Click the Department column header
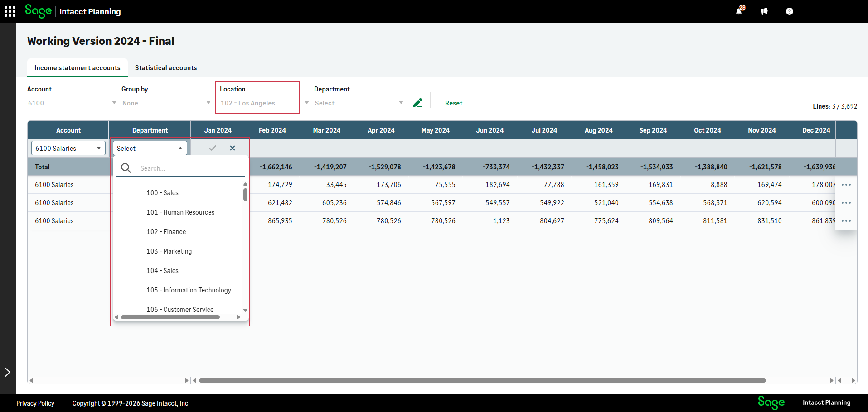The height and width of the screenshot is (412, 868). [x=150, y=130]
